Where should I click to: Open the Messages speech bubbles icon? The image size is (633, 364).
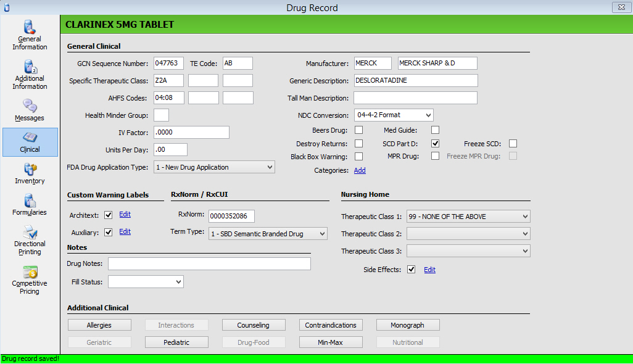[30, 105]
